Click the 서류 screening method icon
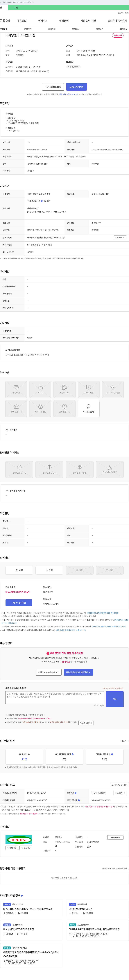The height and width of the screenshot is (980, 129). pyautogui.click(x=17, y=570)
